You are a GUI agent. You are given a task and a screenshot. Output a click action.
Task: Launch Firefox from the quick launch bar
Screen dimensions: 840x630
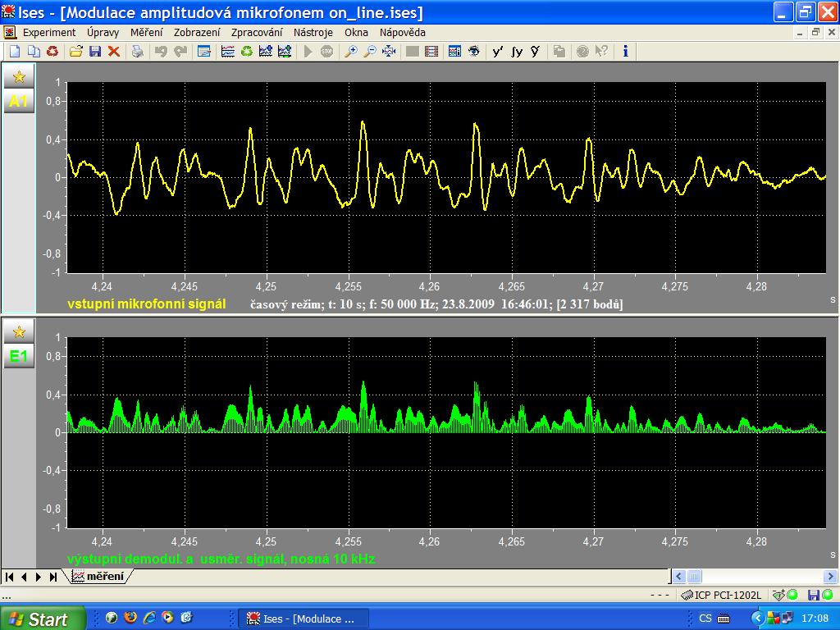[130, 618]
